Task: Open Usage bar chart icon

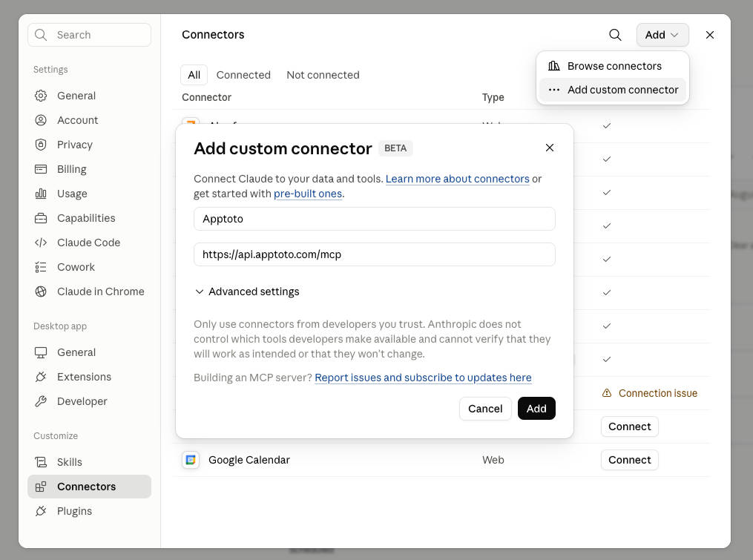Action: 41,194
